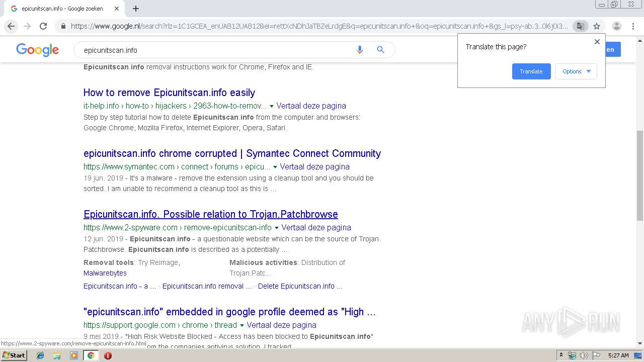
Task: Open the Symantec Connect Community result
Action: click(x=232, y=153)
